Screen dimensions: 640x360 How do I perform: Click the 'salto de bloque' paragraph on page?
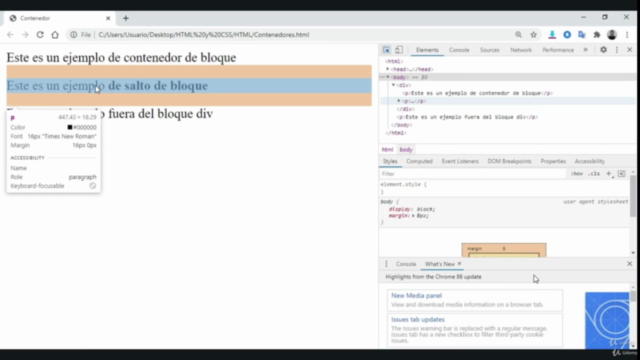point(107,86)
